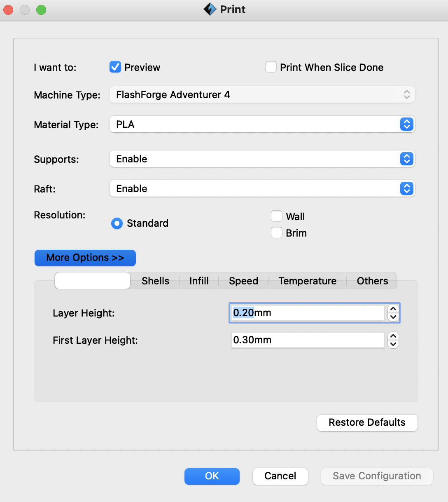Image resolution: width=448 pixels, height=502 pixels.
Task: Open the Material Type PLA dropdown
Action: (262, 124)
